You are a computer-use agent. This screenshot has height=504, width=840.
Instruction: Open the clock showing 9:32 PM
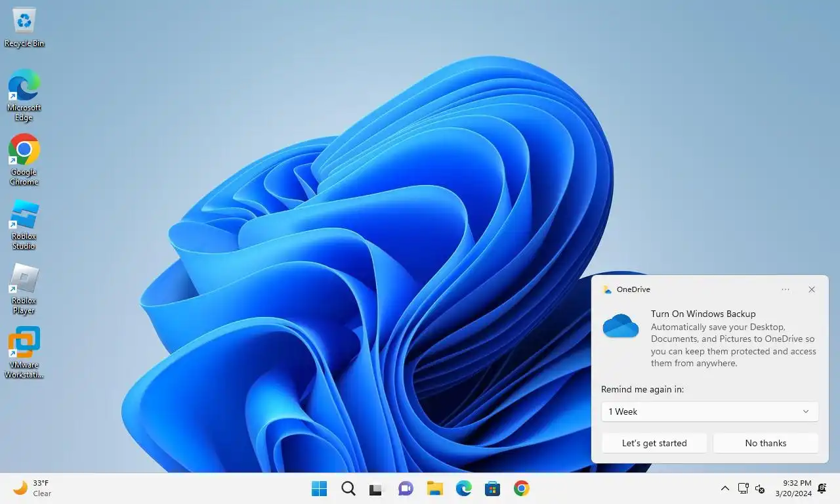793,488
